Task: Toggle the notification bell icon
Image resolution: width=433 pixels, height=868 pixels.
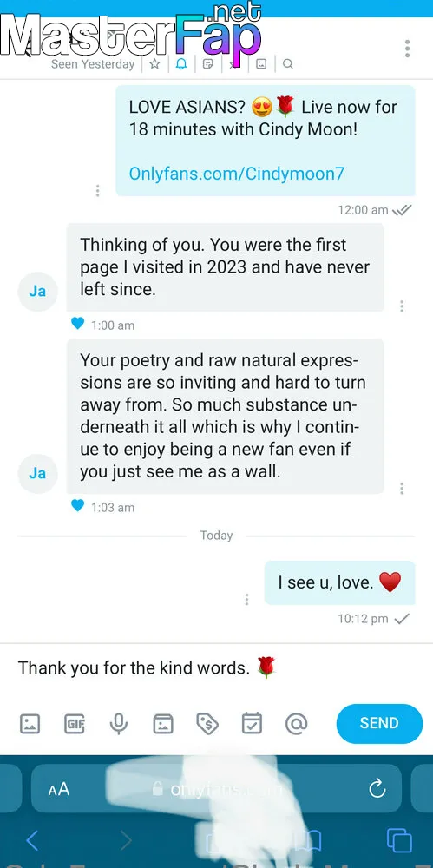Action: tap(181, 64)
